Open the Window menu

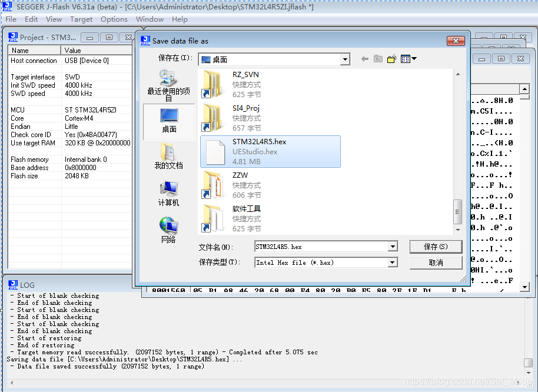pyautogui.click(x=150, y=19)
